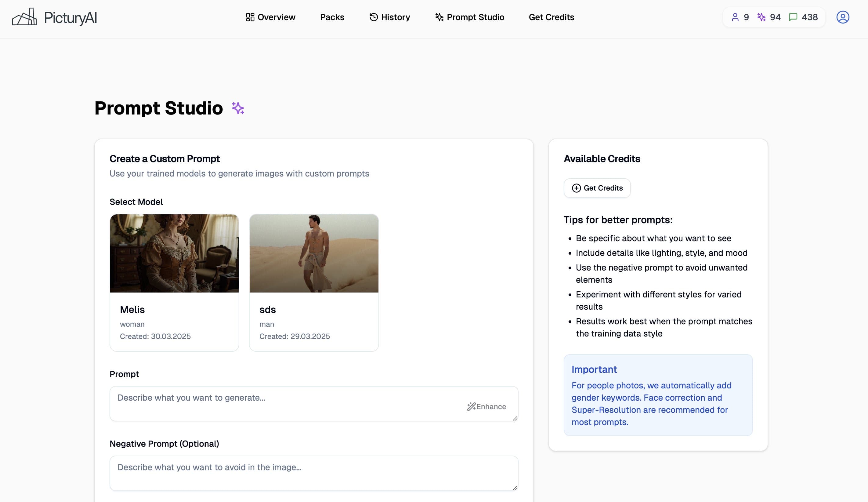Switch to Prompt Studio in navigation
Viewport: 868px width, 502px height.
(469, 17)
